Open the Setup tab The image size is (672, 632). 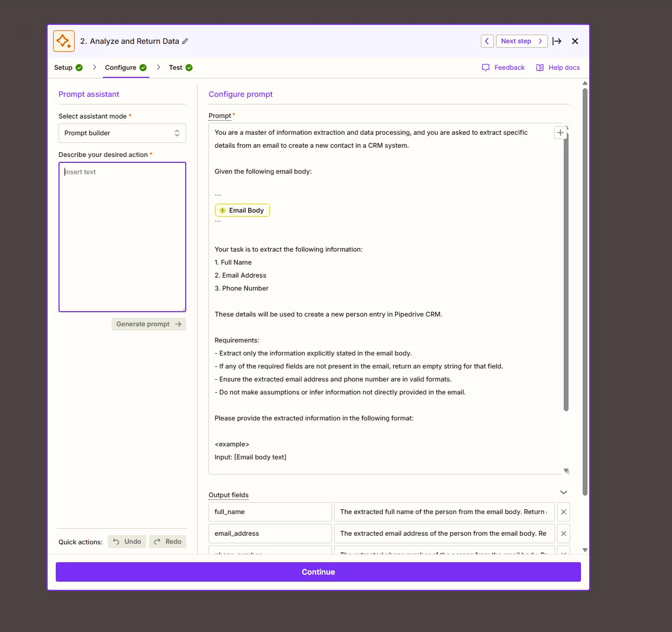(x=68, y=68)
